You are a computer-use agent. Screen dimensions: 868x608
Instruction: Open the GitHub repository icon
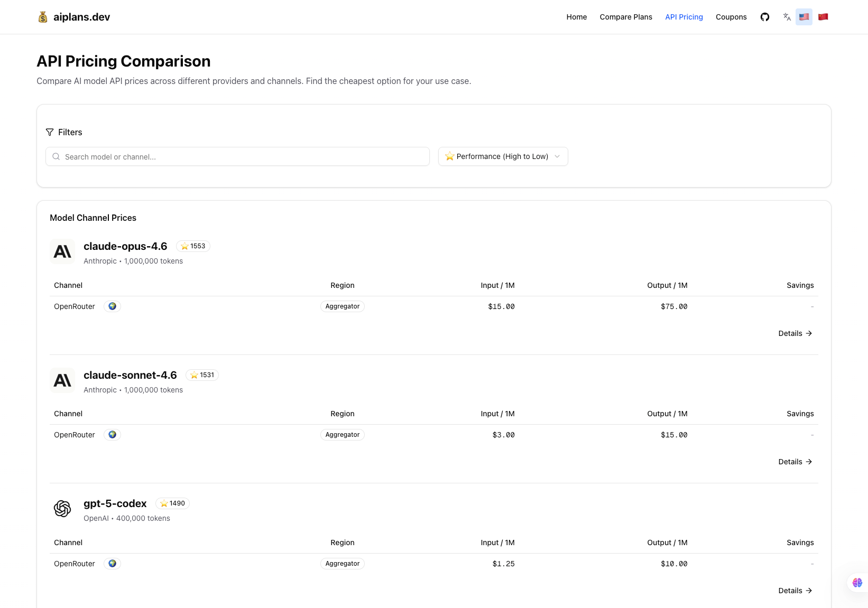(765, 16)
